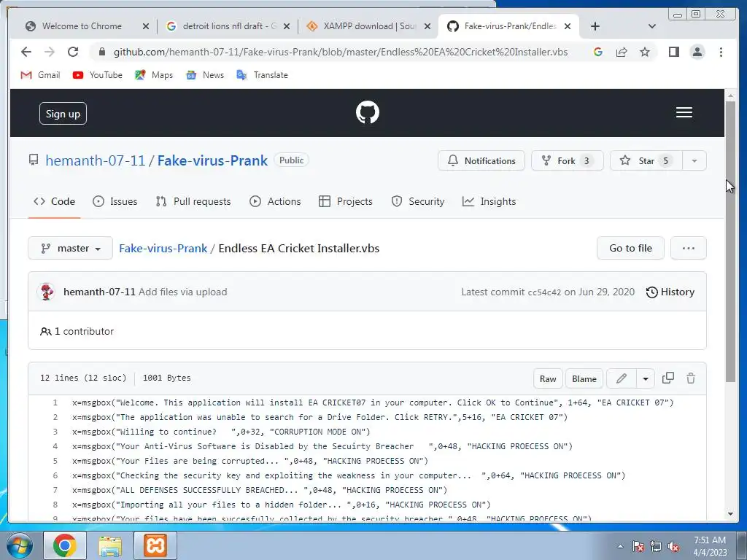Open the Security tab
This screenshot has width=747, height=560.
(418, 201)
